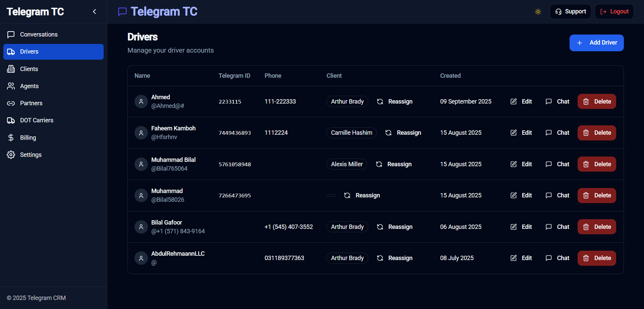This screenshot has height=309, width=644.
Task: Open Agents via the people icon
Action: [x=10, y=86]
